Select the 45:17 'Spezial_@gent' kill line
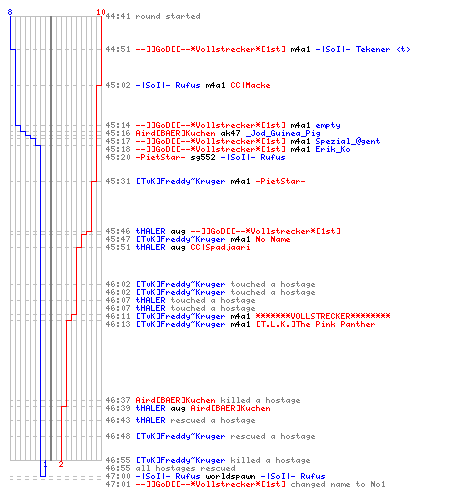Viewport: 450px width, 500px height. [x=243, y=141]
